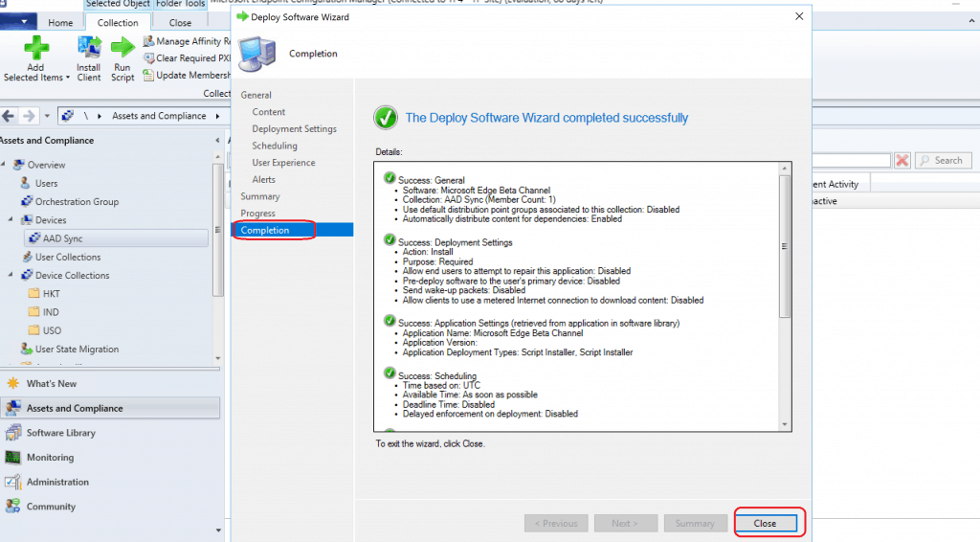Click the Overview node icon
Image resolution: width=980 pixels, height=542 pixels.
tap(19, 165)
